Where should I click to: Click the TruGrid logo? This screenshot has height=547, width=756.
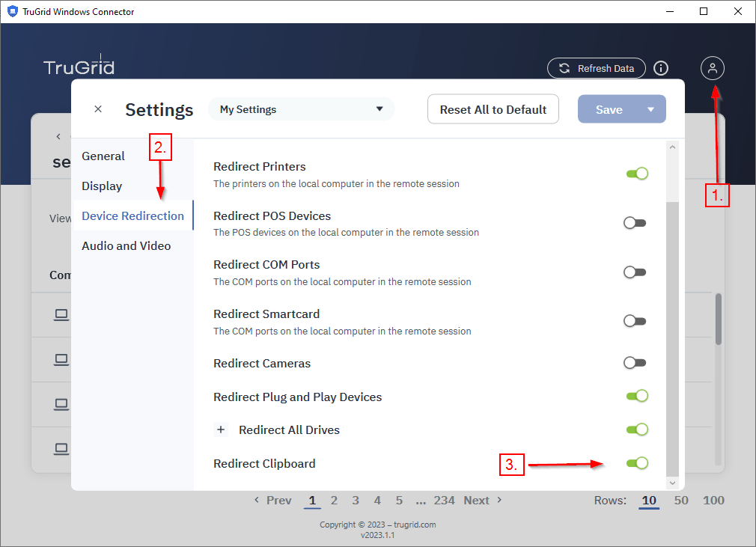pyautogui.click(x=79, y=66)
